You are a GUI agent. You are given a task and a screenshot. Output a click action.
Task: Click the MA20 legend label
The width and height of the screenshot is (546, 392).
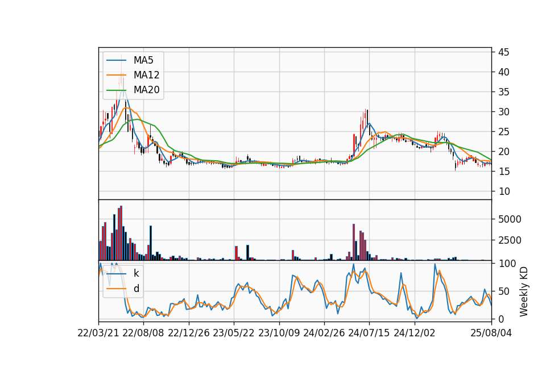tap(146, 90)
